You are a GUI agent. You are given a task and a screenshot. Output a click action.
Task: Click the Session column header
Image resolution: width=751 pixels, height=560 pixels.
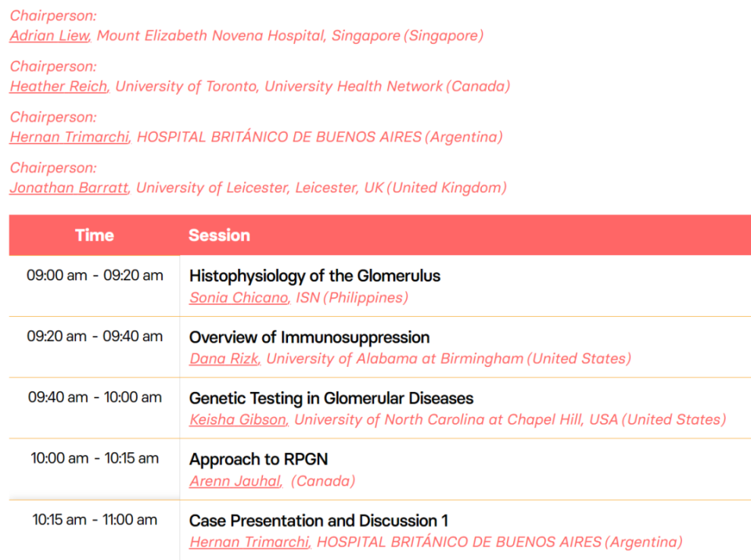[219, 235]
